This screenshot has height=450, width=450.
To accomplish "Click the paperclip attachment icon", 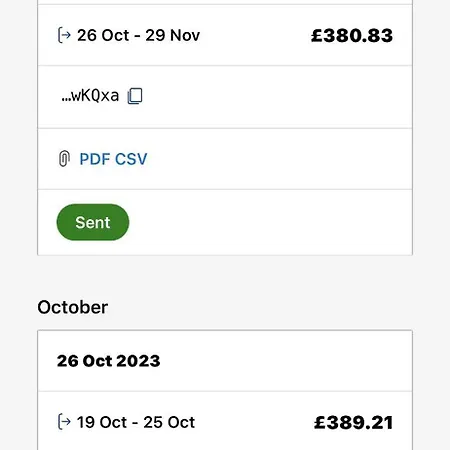I will [x=64, y=159].
